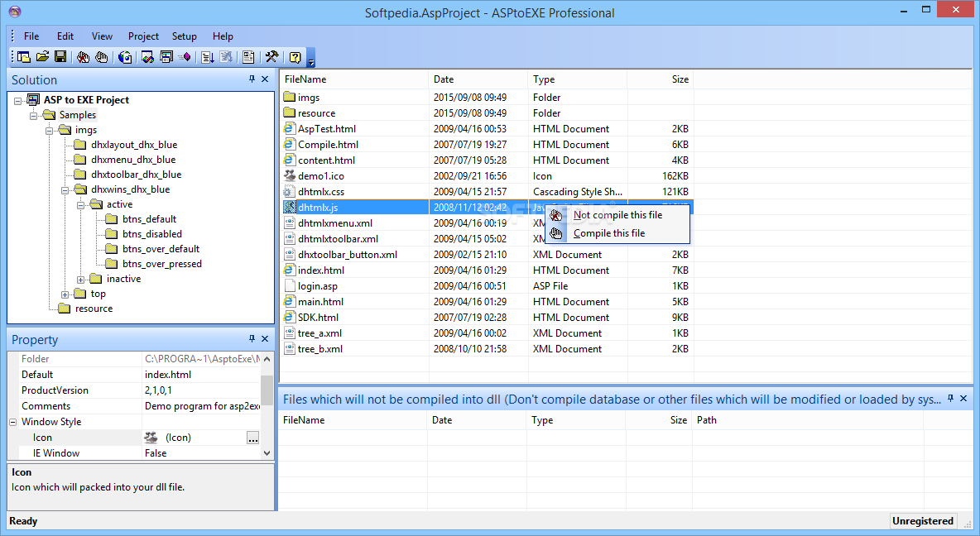
Task: Click the question mark help icon
Action: [295, 57]
